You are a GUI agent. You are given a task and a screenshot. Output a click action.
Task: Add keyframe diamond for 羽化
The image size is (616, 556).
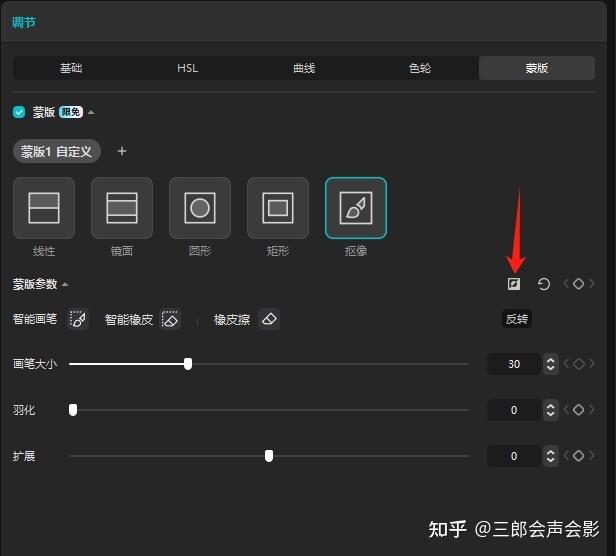pyautogui.click(x=578, y=410)
